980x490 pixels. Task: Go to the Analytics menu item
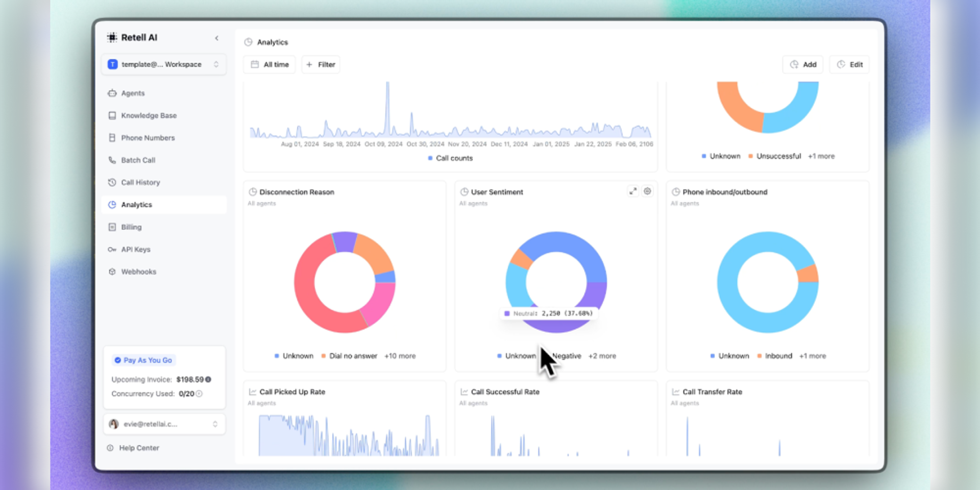click(164, 205)
